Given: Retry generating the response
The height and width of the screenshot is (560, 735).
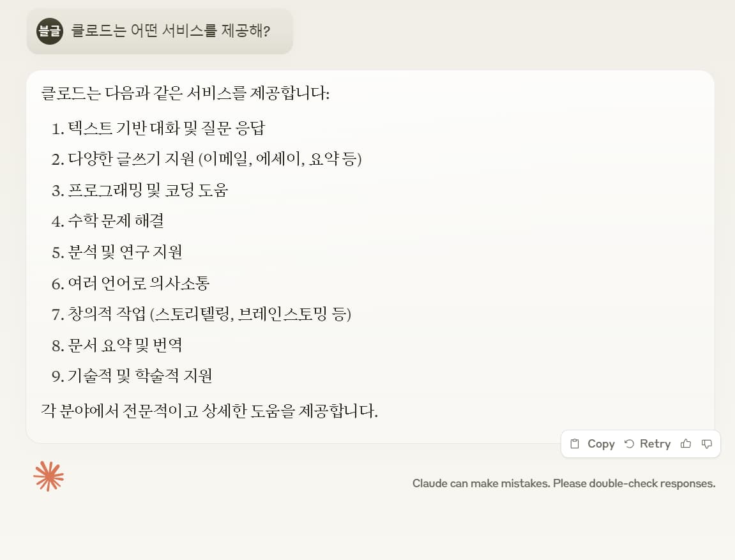Looking at the screenshot, I should pyautogui.click(x=648, y=444).
